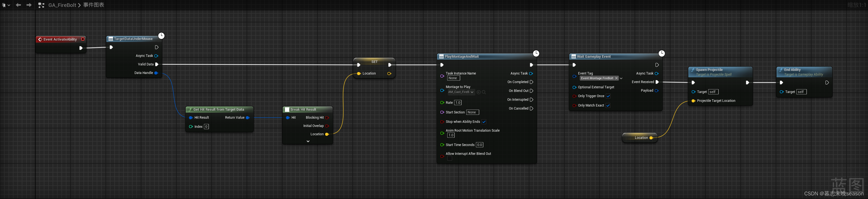The image size is (868, 199).
Task: Click the Initial Overlap output pin
Action: coord(327,126)
